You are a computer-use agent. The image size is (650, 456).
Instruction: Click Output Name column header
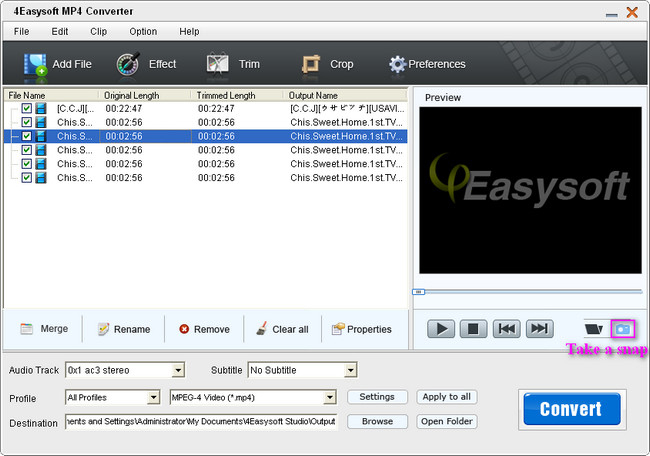[345, 95]
